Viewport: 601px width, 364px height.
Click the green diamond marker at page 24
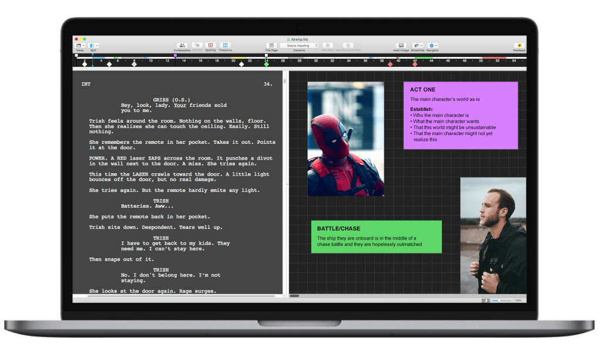[266, 64]
